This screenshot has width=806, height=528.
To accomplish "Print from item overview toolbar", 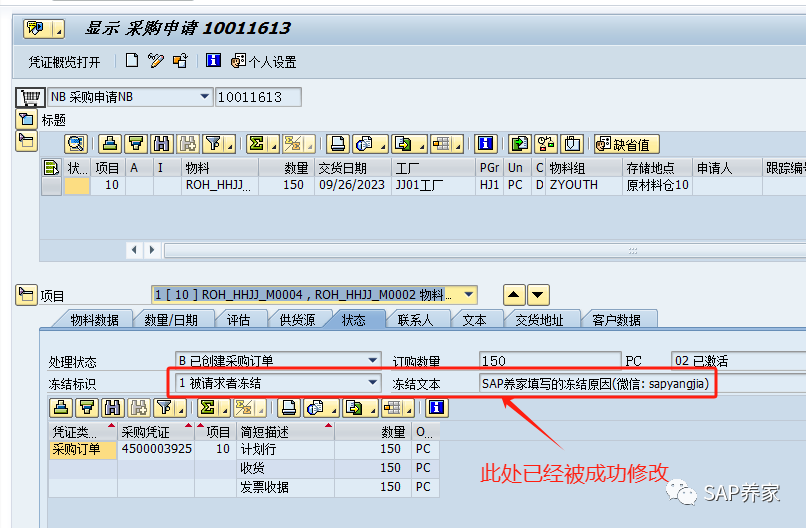I will (x=337, y=144).
